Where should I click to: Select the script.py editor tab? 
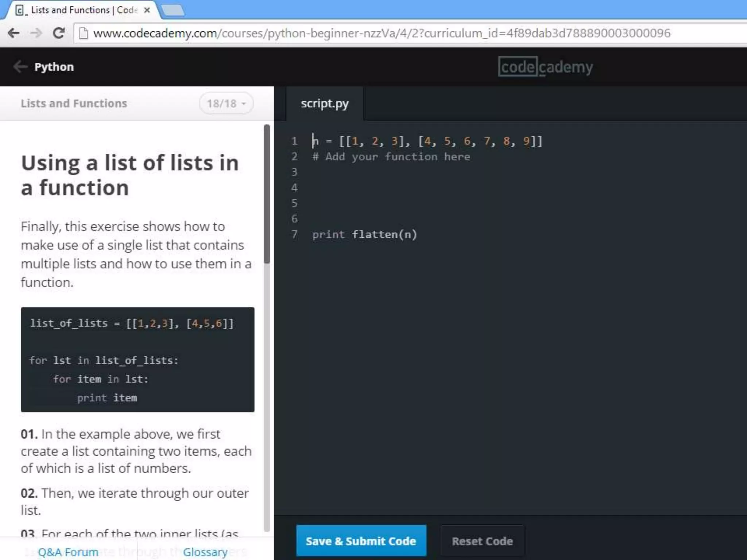coord(325,104)
